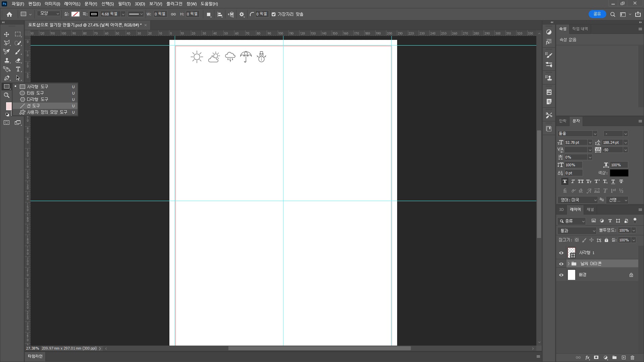
Task: Open the 필터(T) menu
Action: pyautogui.click(x=124, y=4)
